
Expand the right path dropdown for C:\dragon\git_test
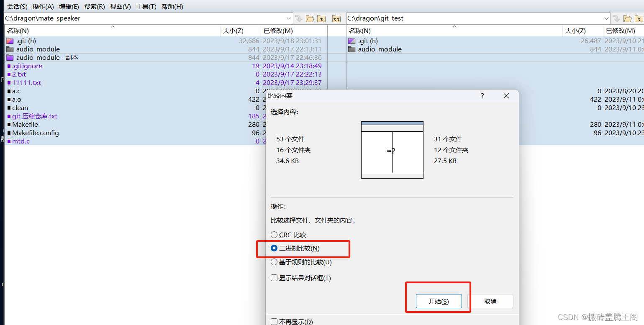607,18
